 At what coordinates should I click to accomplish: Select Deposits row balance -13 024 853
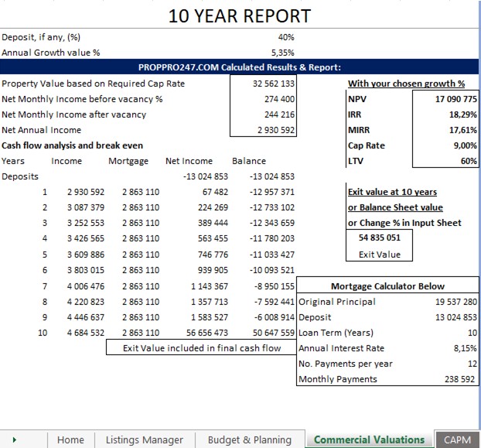point(272,176)
